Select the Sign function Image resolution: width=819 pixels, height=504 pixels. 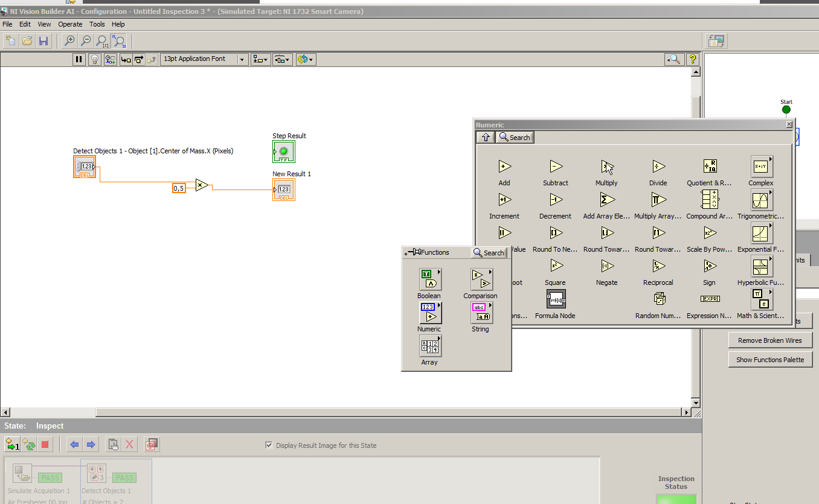tap(710, 266)
